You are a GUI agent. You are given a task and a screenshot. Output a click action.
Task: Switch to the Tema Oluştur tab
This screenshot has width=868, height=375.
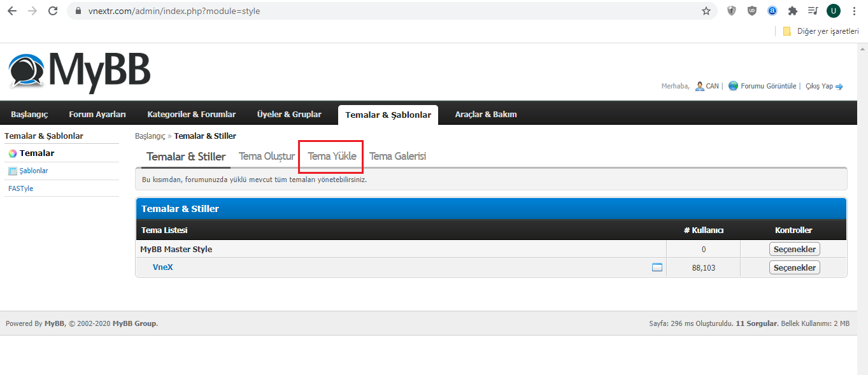pyautogui.click(x=267, y=156)
